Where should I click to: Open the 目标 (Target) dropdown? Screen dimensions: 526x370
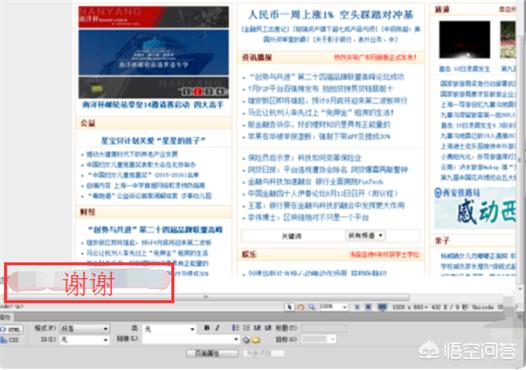coord(318,339)
